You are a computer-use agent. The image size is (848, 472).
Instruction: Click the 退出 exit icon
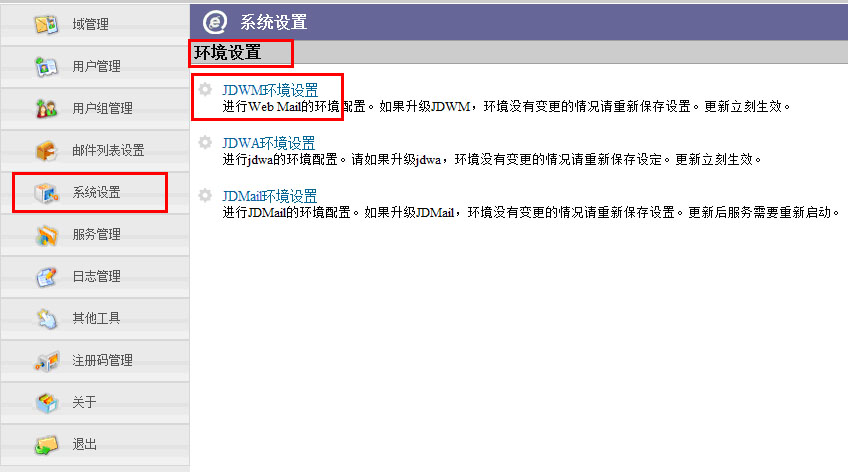pos(46,444)
